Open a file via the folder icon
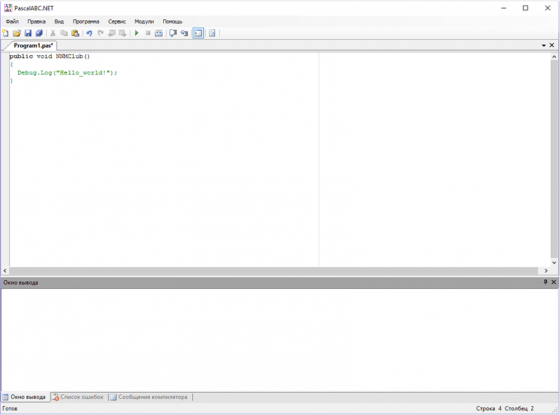Screen dimensions: 560x415 17,33
